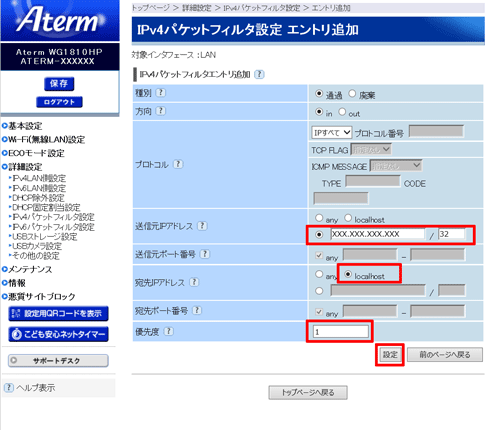Select any for destination IP address

(x=319, y=274)
